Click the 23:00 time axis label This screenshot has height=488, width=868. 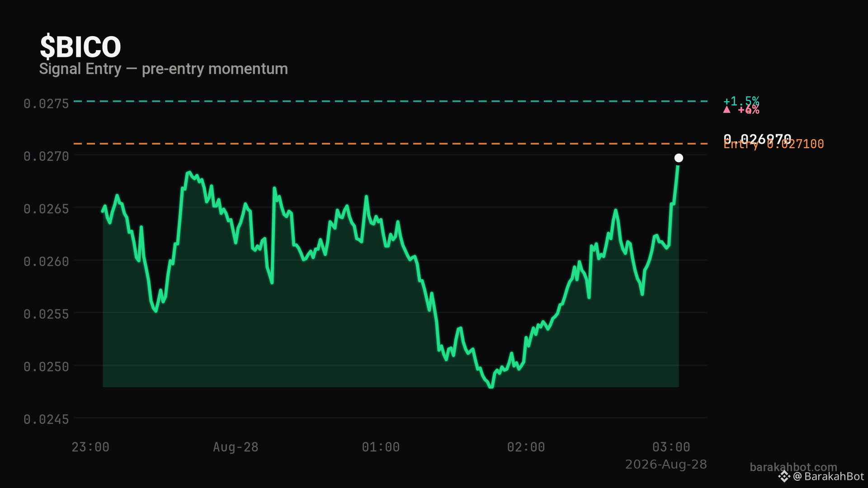[x=90, y=447]
